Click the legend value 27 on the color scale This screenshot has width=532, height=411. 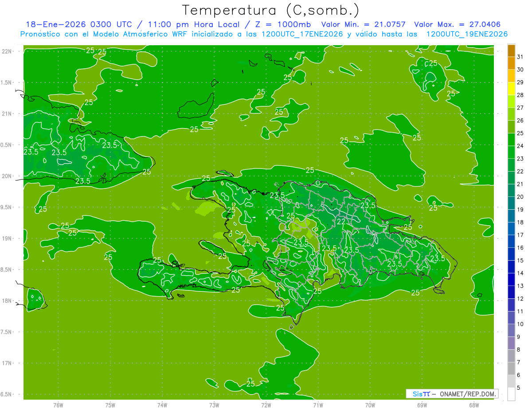[520, 108]
